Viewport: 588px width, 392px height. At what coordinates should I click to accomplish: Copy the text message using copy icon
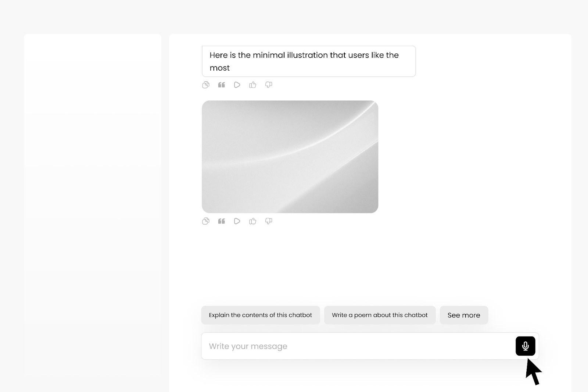click(x=206, y=85)
